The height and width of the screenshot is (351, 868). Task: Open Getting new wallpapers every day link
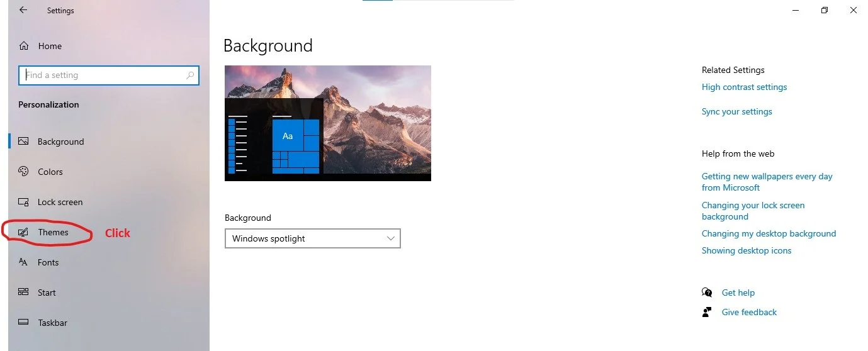[767, 182]
